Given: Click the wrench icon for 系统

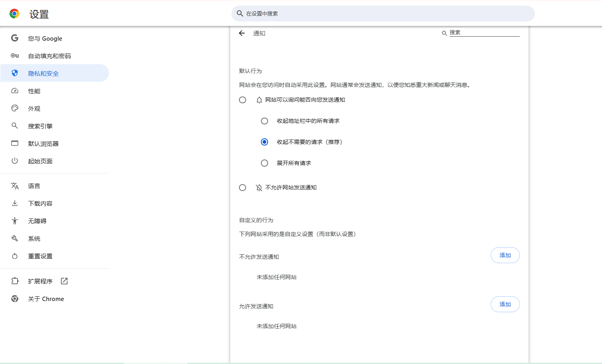Looking at the screenshot, I should tap(15, 238).
